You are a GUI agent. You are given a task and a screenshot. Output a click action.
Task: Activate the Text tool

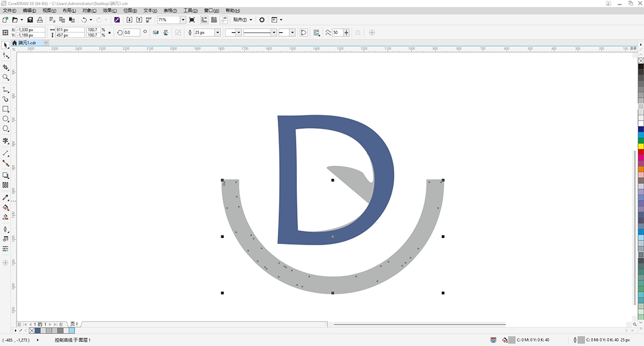5,141
